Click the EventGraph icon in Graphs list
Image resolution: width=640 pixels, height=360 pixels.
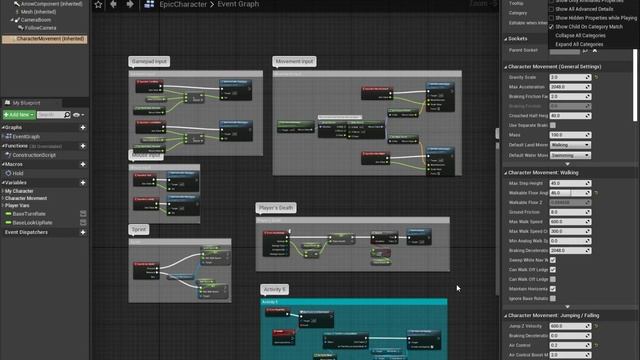tap(8, 136)
